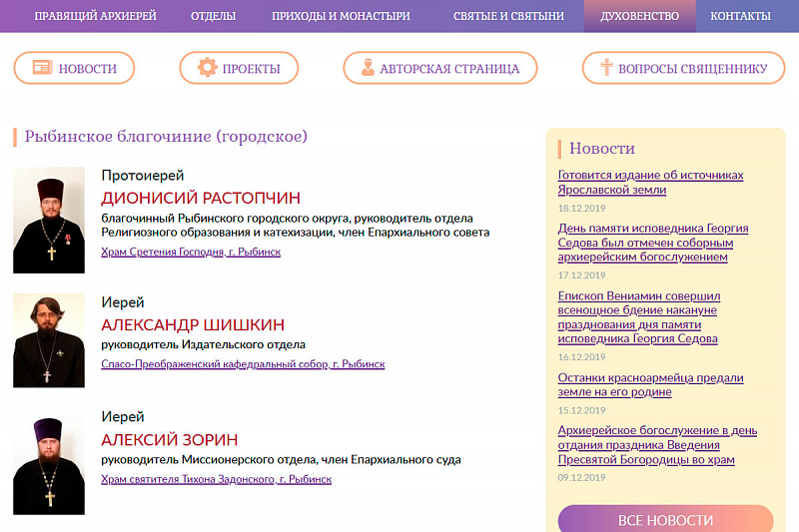Click the date 16.12.2019
This screenshot has width=799, height=532.
[x=581, y=357]
